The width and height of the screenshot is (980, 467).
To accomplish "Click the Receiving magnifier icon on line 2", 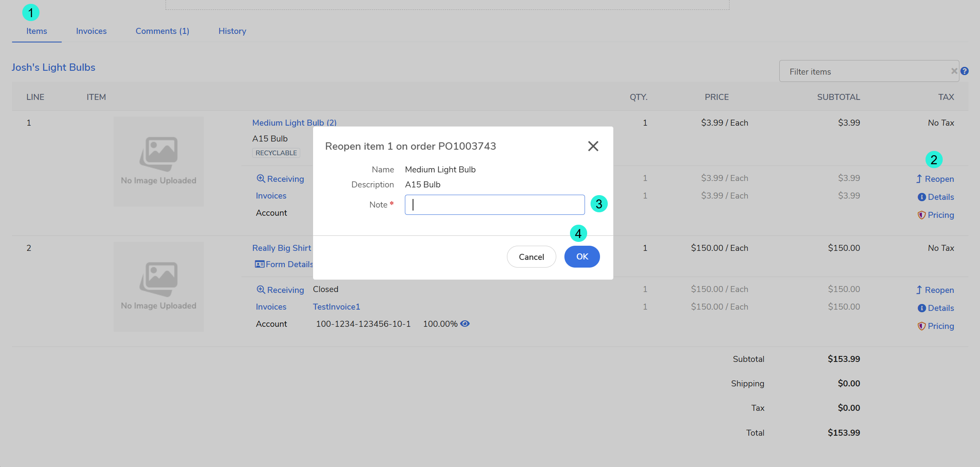I will (x=261, y=290).
